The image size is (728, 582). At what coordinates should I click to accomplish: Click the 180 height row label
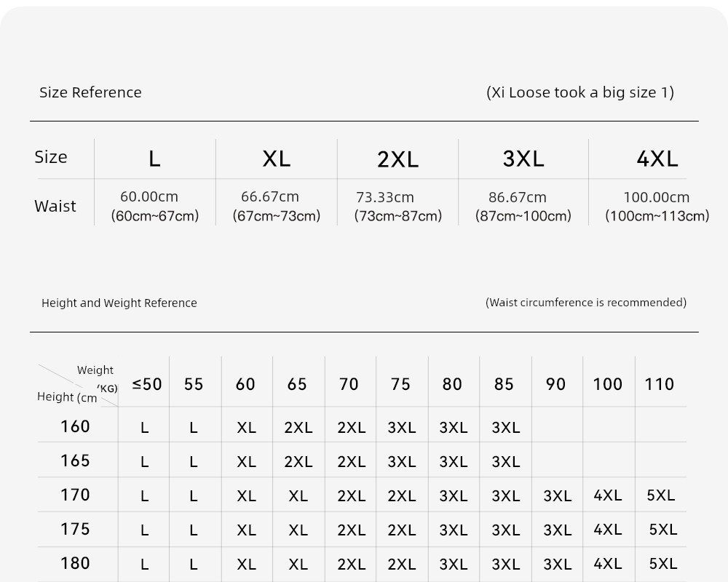(75, 563)
